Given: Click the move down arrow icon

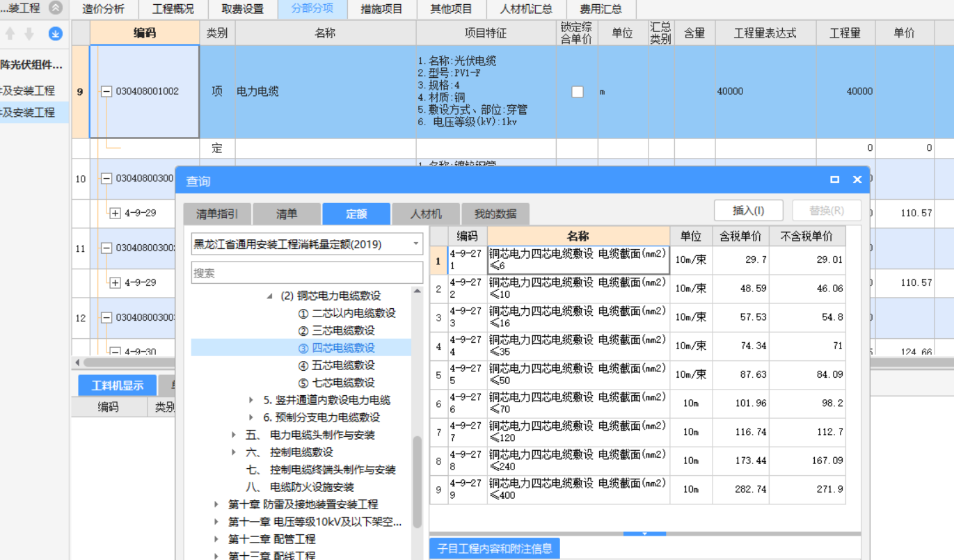Looking at the screenshot, I should pos(29,33).
